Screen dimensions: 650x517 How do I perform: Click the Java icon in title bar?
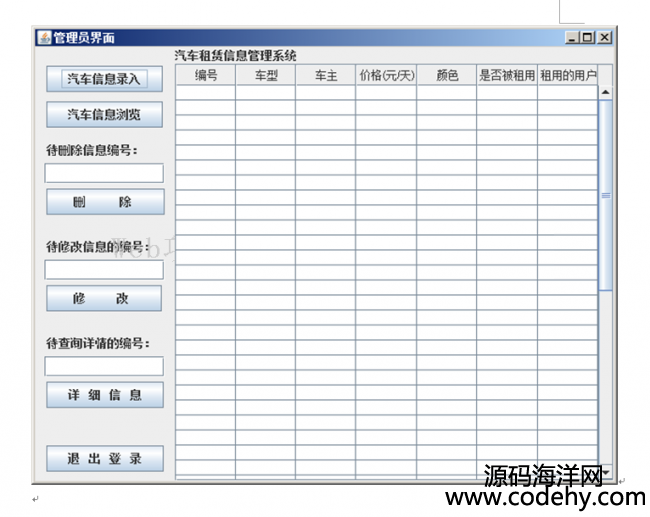click(43, 38)
